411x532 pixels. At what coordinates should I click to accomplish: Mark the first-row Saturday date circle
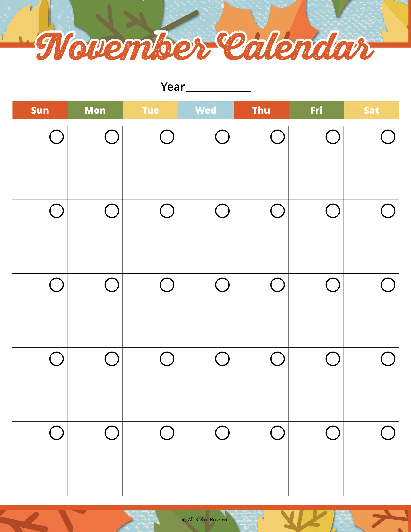tap(388, 137)
